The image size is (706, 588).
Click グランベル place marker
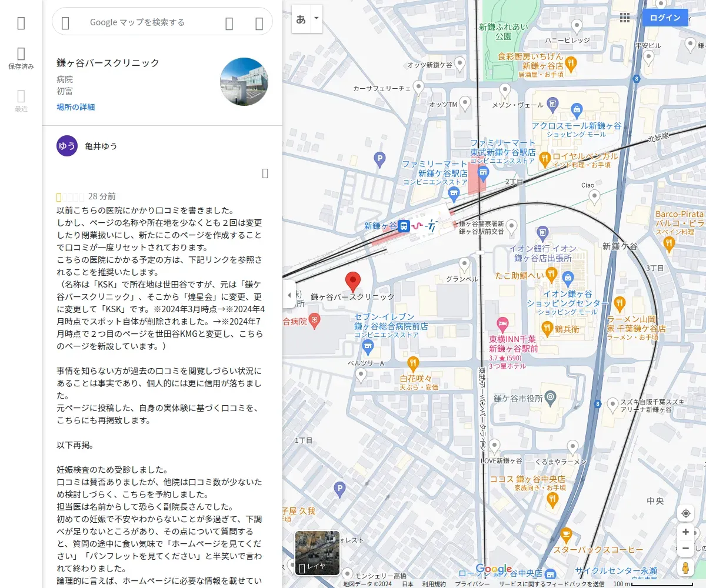[x=465, y=265]
